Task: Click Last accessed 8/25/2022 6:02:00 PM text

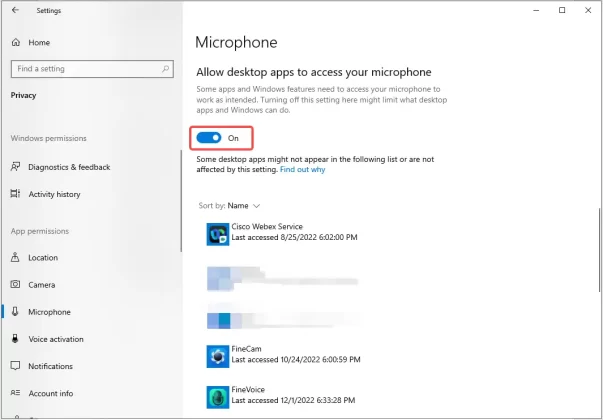Action: [294, 237]
